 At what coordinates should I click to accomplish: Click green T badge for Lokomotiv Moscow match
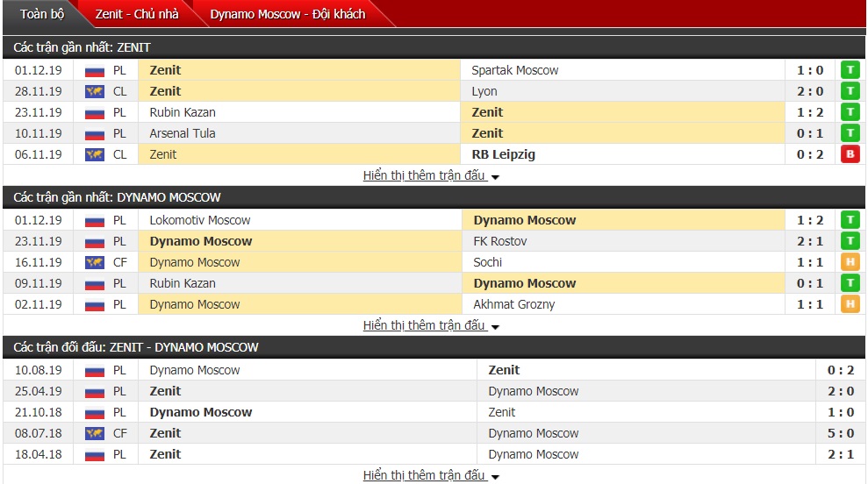coord(850,220)
